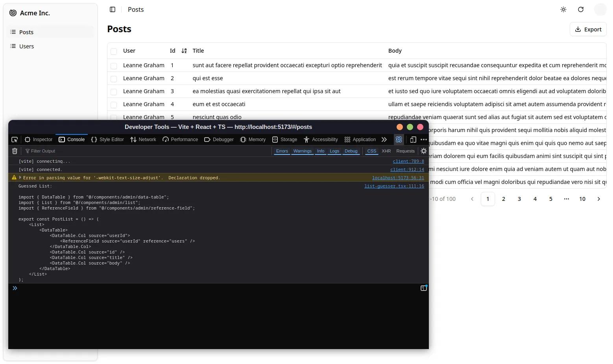
Task: Click the Export button
Action: tap(588, 29)
